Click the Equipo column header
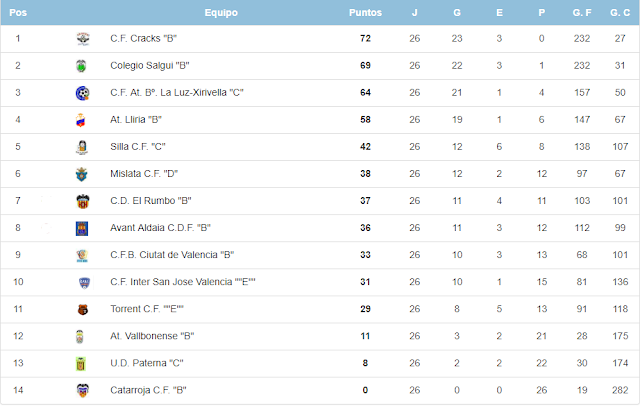This screenshot has height=408, width=640. pos(221,13)
